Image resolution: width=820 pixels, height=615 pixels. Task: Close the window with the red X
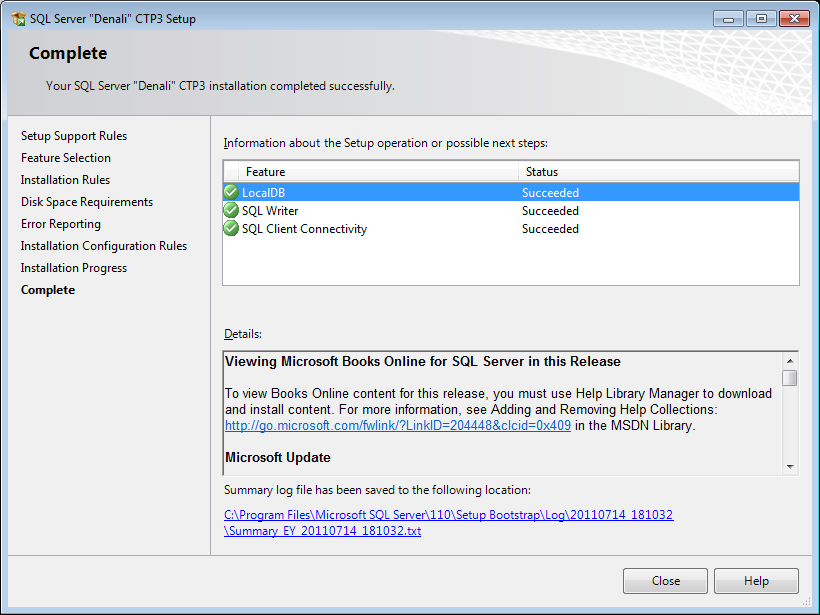pyautogui.click(x=794, y=19)
